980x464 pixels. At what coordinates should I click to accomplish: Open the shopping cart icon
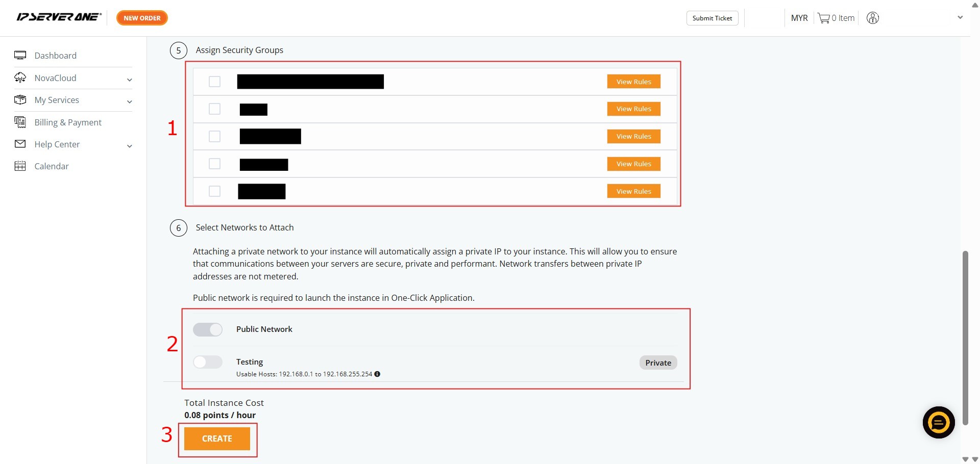point(823,18)
